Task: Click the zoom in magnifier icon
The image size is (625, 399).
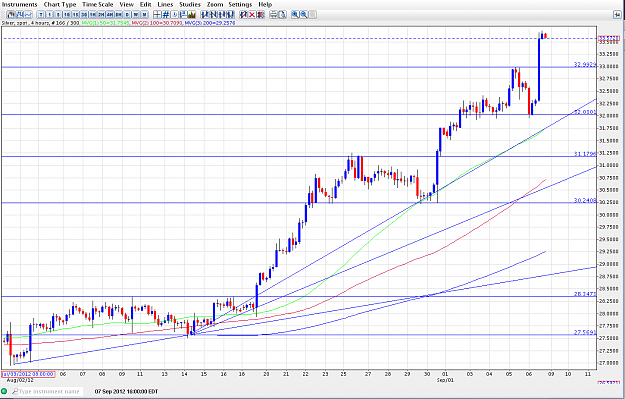Action: click(295, 15)
